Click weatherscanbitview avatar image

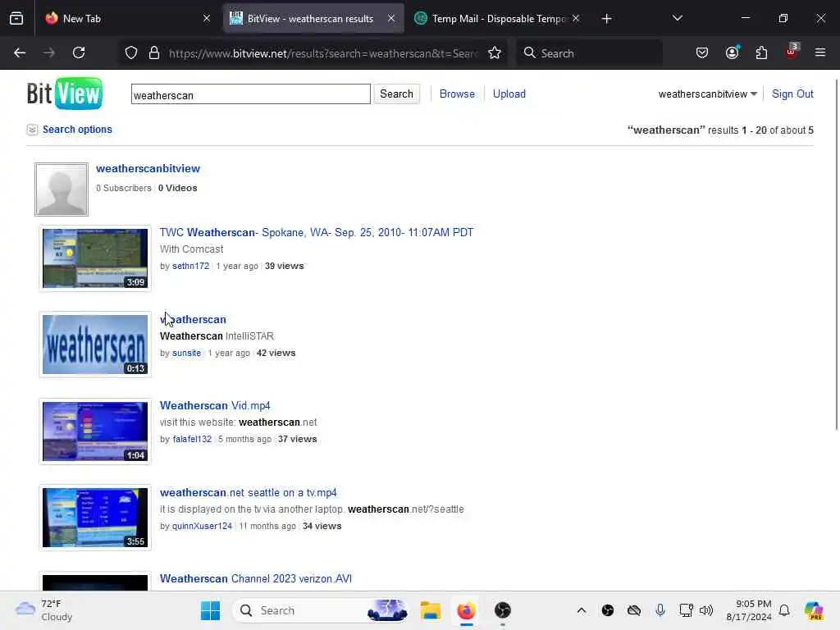pos(62,189)
